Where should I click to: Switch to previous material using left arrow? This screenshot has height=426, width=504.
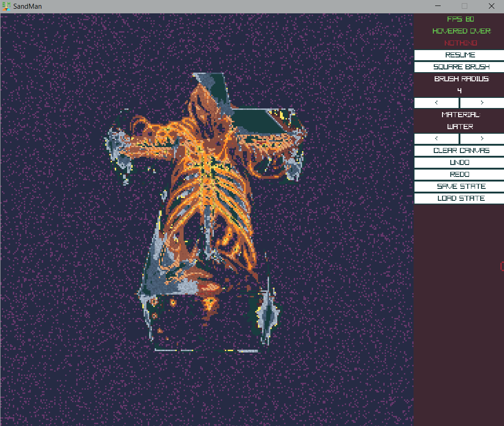pyautogui.click(x=436, y=139)
